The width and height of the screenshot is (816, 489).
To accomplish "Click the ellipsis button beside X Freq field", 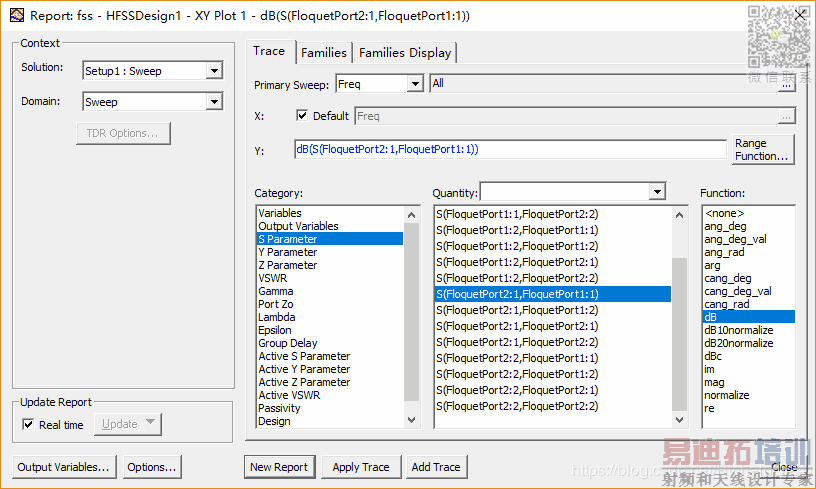I will pyautogui.click(x=786, y=117).
